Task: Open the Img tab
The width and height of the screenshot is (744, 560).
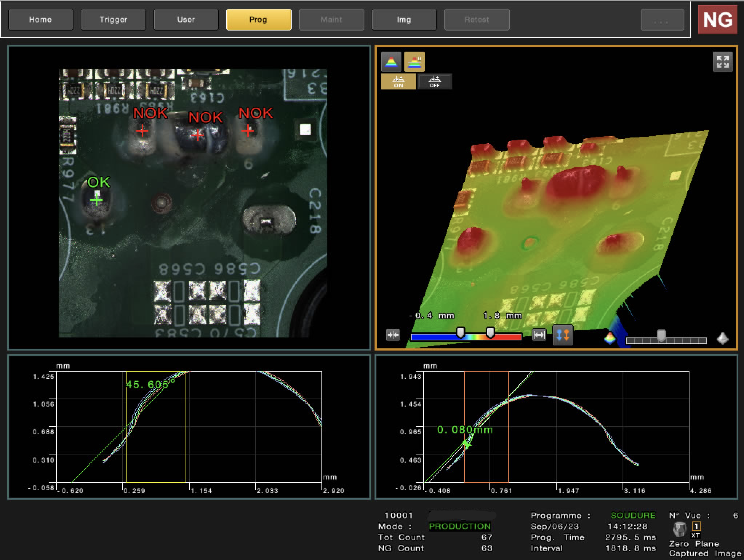Action: coord(404,20)
